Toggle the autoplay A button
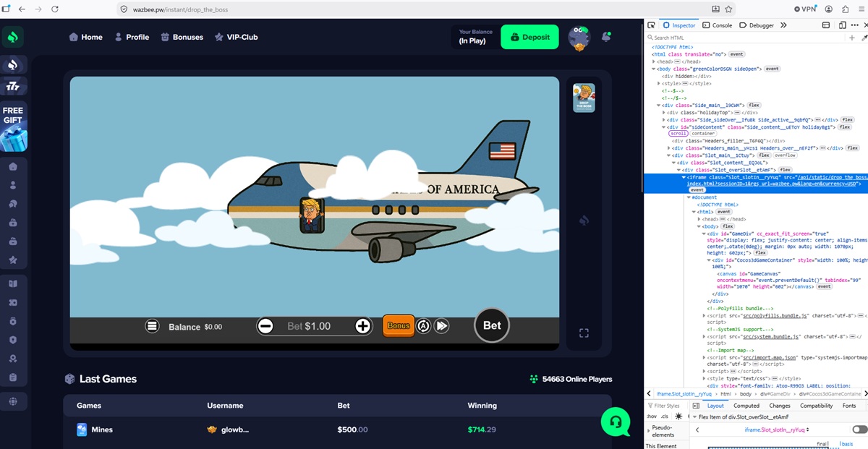Screen dimensions: 868x449 pos(424,326)
